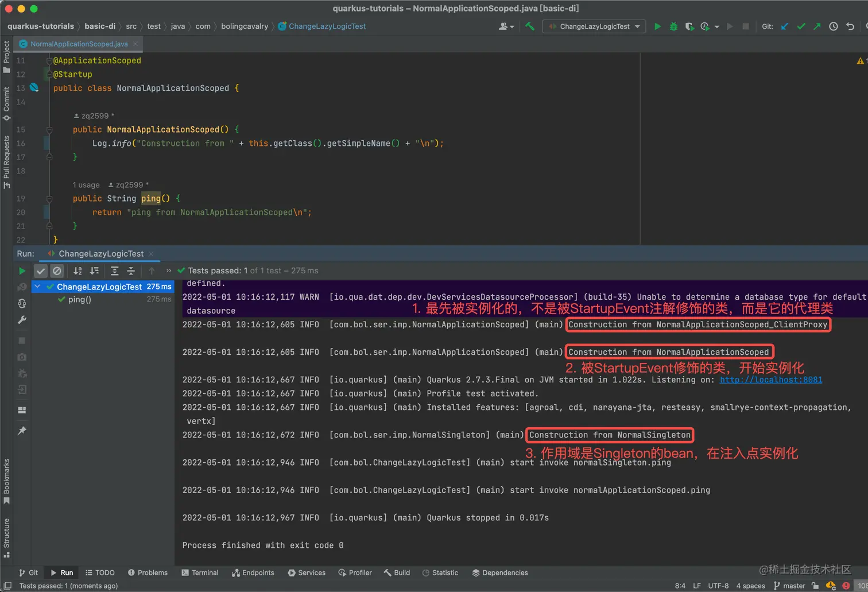
Task: Run ChangeLazyLogicTest with the green play icon
Action: click(658, 26)
